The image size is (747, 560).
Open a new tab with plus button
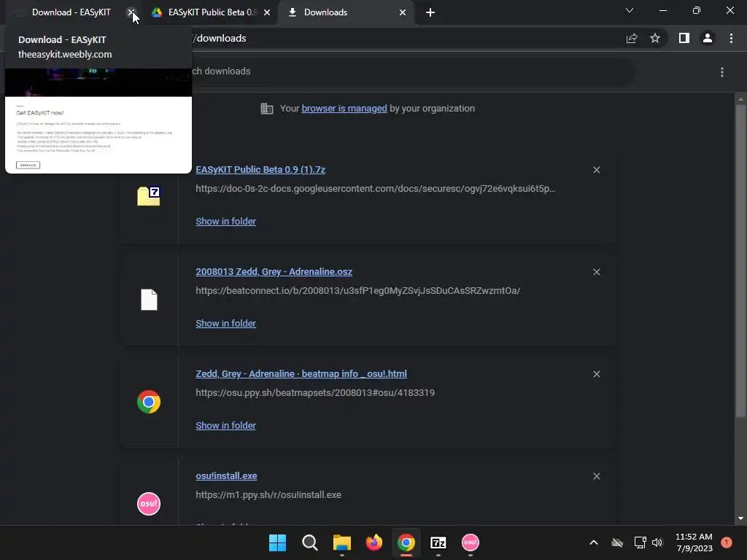point(430,12)
